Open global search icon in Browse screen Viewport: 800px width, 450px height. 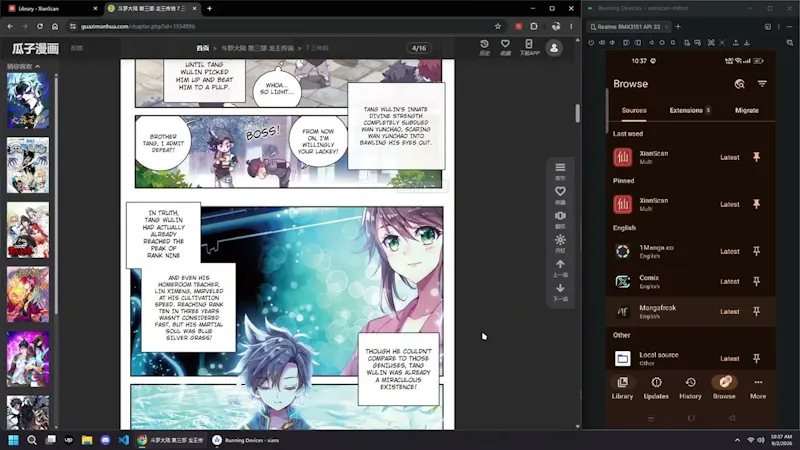[x=739, y=84]
